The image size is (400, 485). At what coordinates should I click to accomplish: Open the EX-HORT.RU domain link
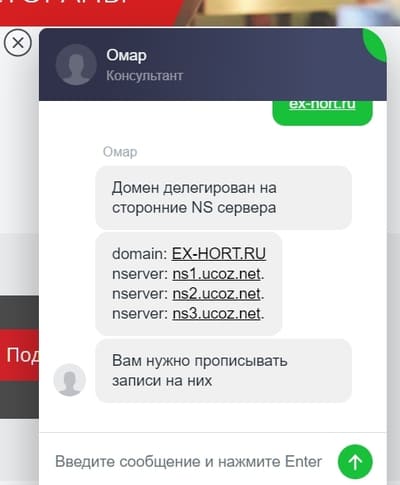pyautogui.click(x=219, y=254)
